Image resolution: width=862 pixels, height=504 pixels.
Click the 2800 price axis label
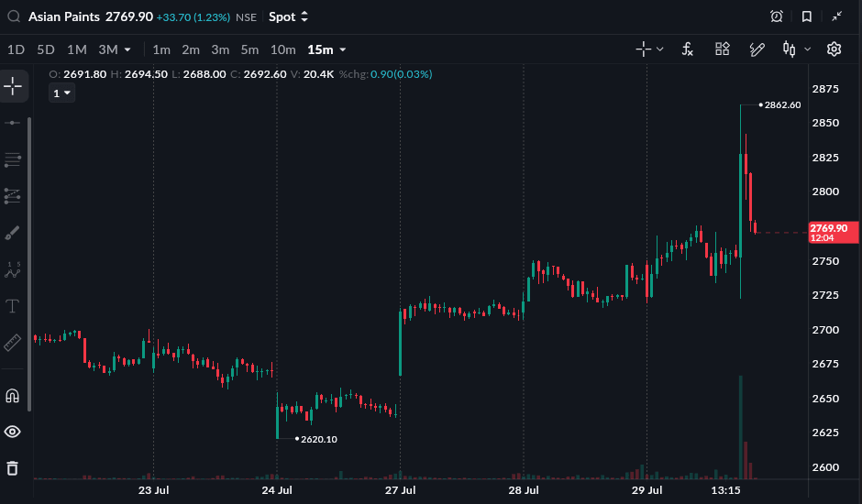pyautogui.click(x=825, y=192)
